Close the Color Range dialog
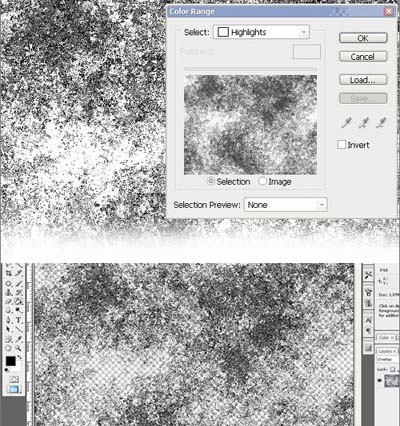 [389, 11]
